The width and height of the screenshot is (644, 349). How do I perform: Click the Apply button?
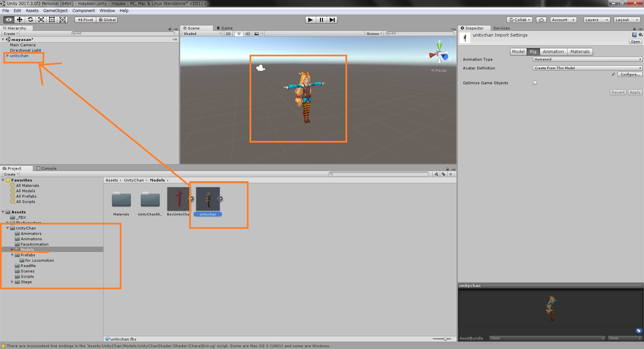[635, 93]
